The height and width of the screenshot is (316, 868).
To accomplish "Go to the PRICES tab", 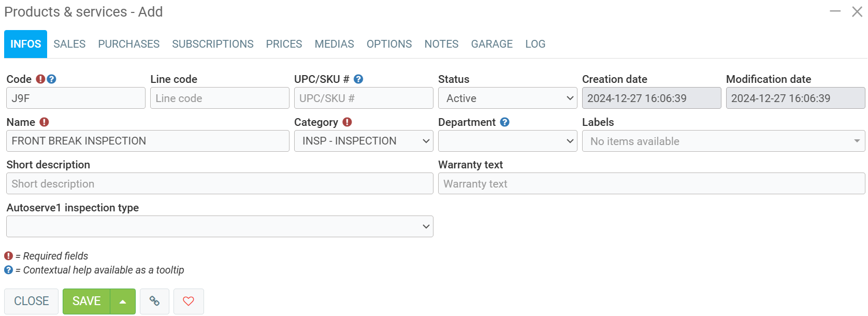I will (x=284, y=44).
